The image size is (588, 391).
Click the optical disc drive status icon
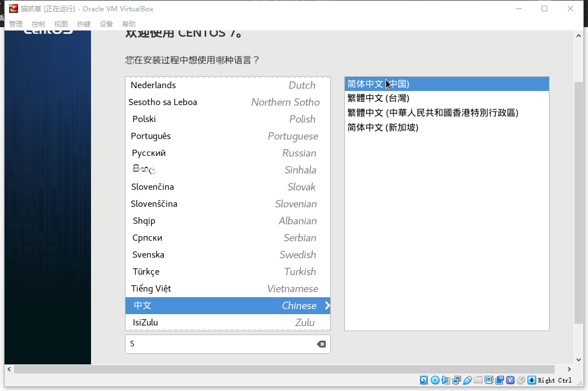click(435, 380)
